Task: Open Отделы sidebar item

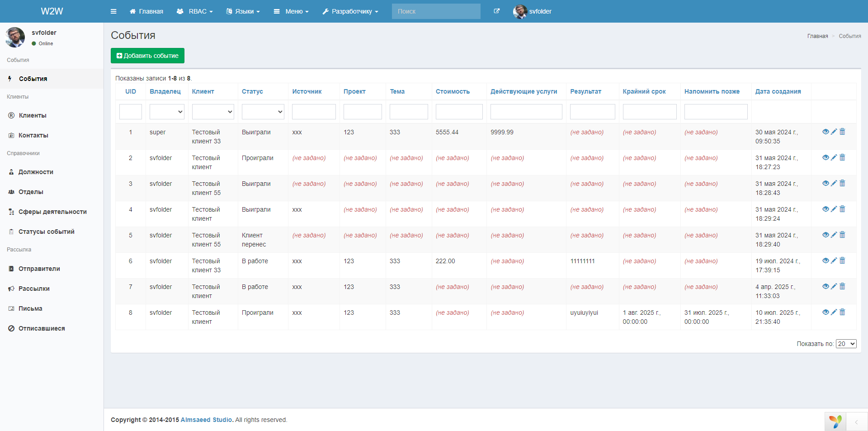Action: coord(52,192)
